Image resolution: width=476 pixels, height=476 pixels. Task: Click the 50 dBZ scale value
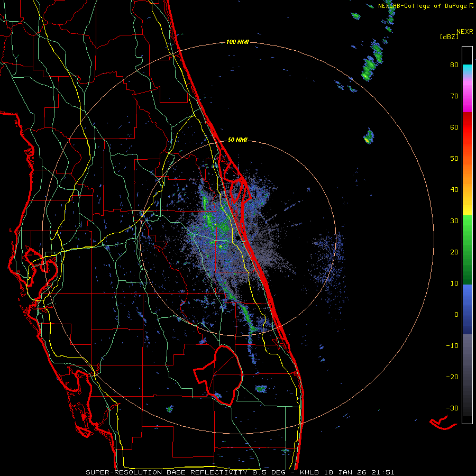(x=454, y=159)
